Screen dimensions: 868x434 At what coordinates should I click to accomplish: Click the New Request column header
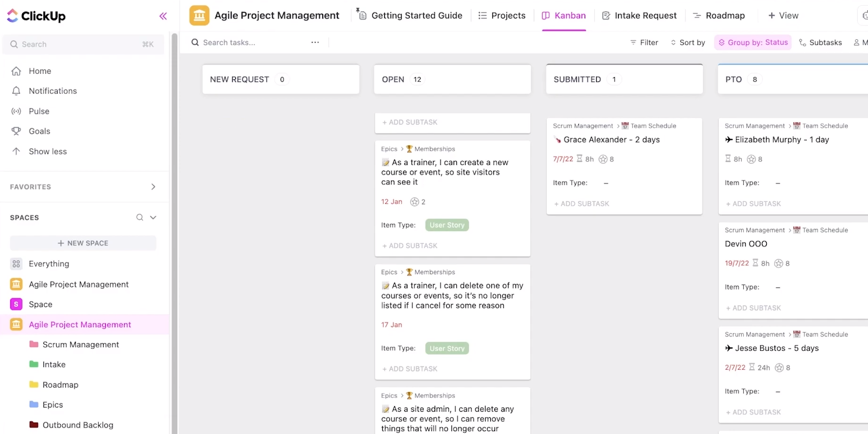pyautogui.click(x=281, y=79)
